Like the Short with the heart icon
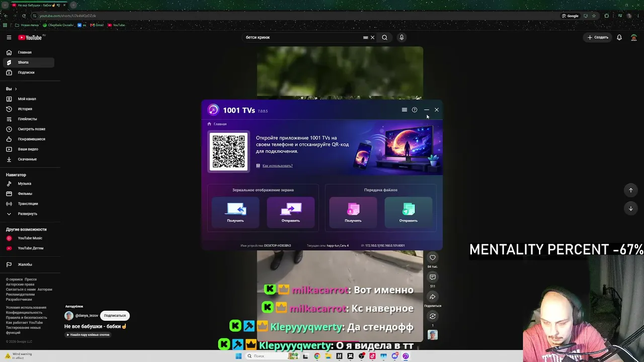This screenshot has height=362, width=644. click(x=433, y=257)
